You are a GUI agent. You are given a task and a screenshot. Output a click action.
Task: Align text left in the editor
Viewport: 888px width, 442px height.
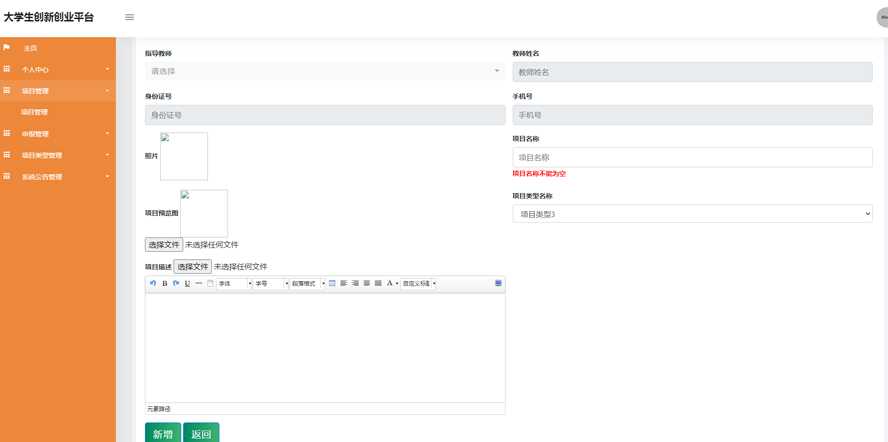pos(344,283)
